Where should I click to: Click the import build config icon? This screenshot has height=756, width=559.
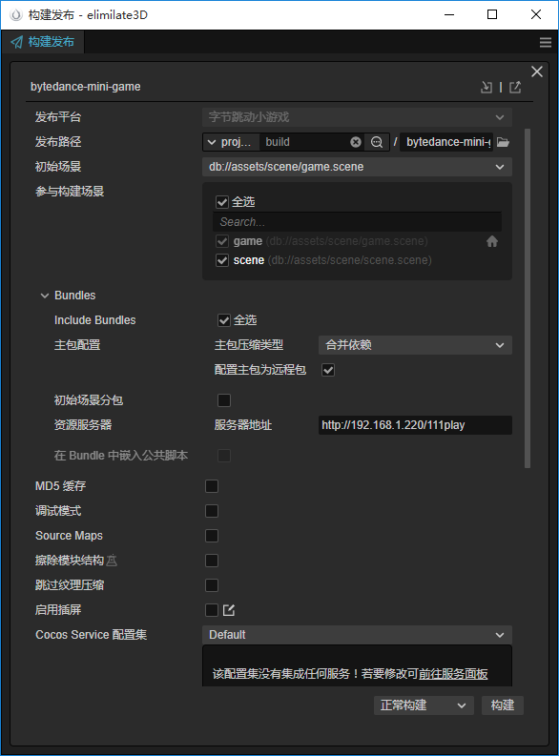click(487, 88)
